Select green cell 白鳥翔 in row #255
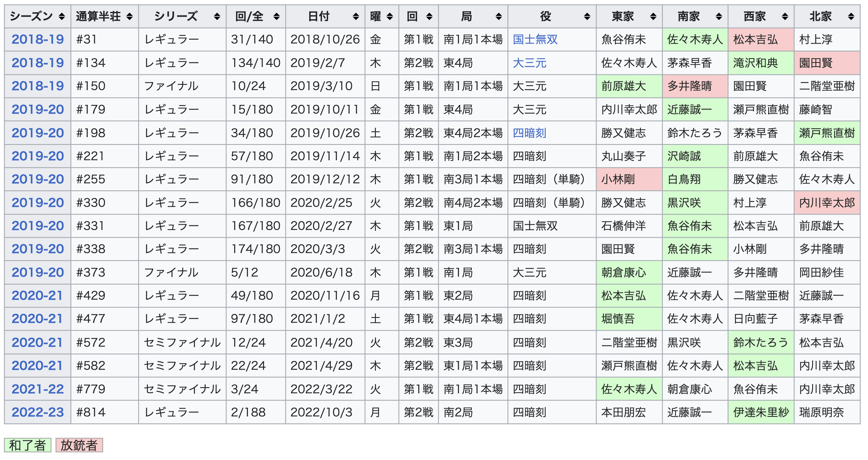 coord(695,179)
